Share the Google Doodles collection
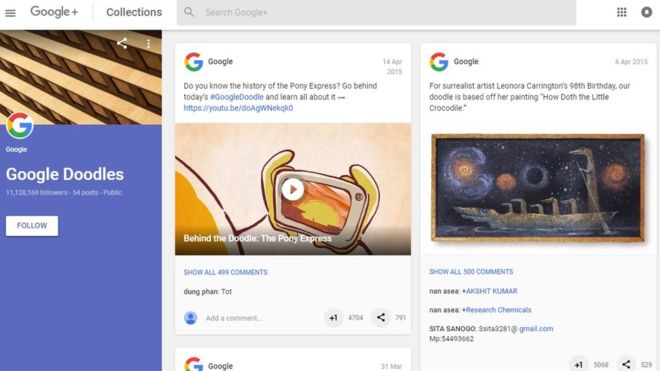Screen dimensions: 660x371 (122, 43)
